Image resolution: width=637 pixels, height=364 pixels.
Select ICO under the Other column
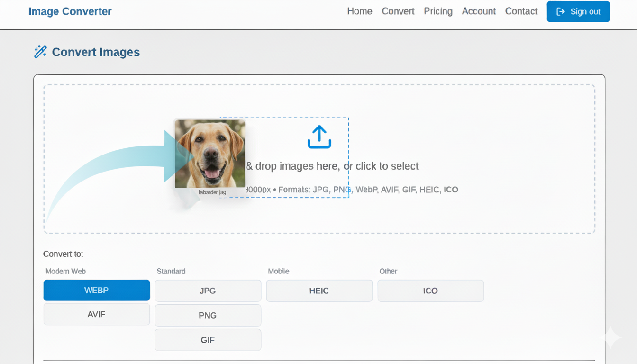tap(430, 291)
